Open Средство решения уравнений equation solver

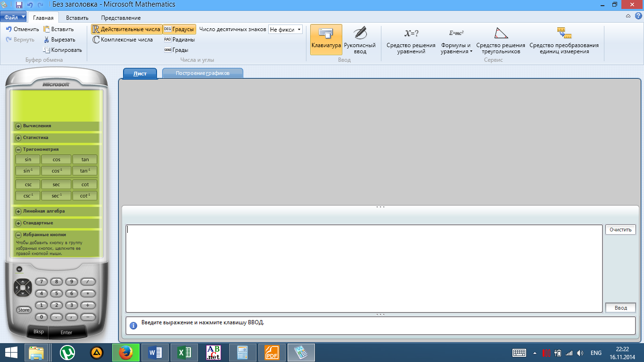pos(411,40)
